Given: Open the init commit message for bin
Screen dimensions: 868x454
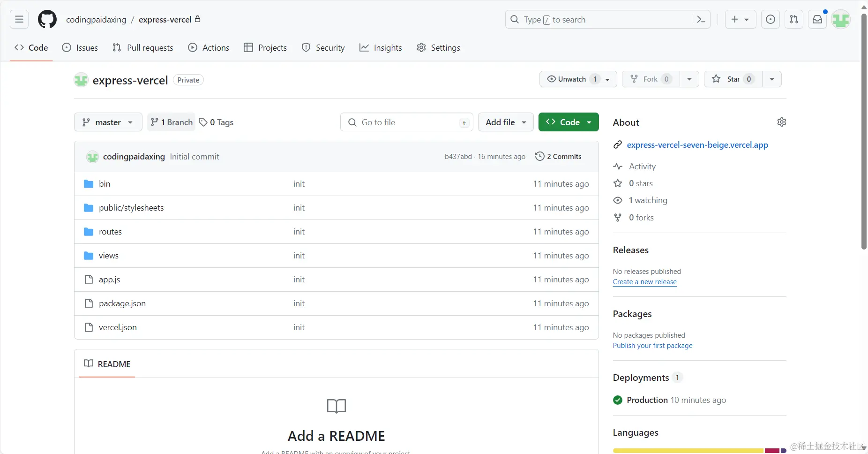Looking at the screenshot, I should tap(299, 184).
